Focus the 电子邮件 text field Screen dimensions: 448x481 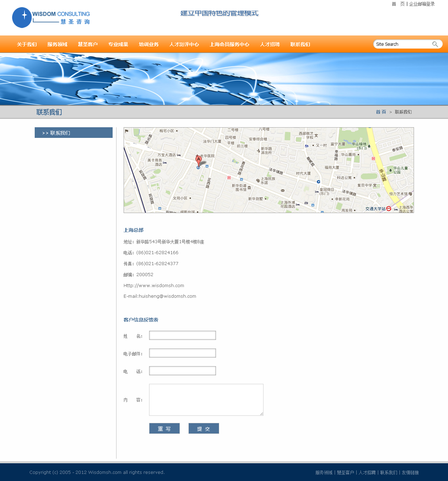(182, 353)
